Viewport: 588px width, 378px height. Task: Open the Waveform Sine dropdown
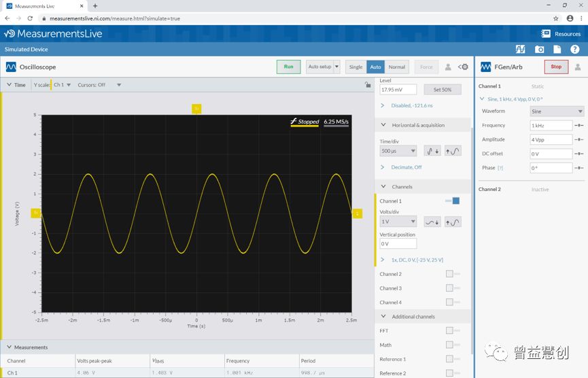556,111
